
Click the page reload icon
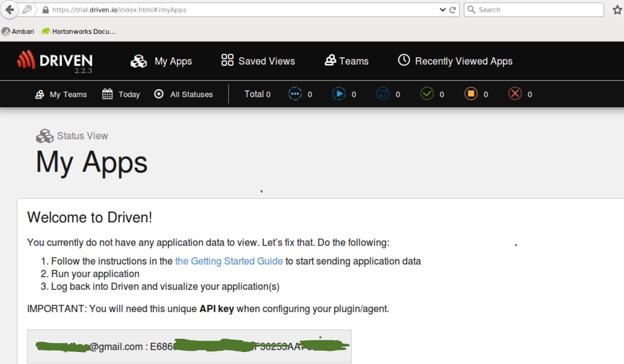click(453, 10)
